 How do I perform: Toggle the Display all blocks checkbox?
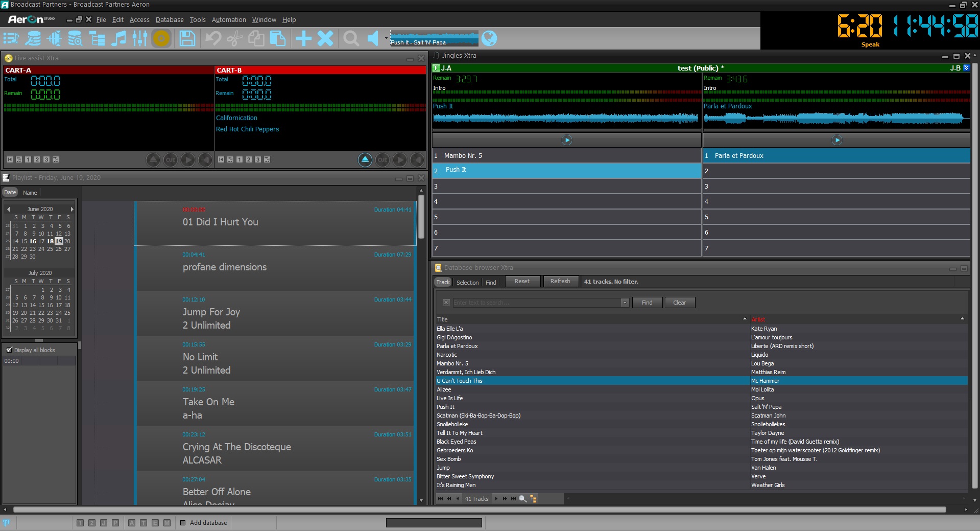point(9,350)
